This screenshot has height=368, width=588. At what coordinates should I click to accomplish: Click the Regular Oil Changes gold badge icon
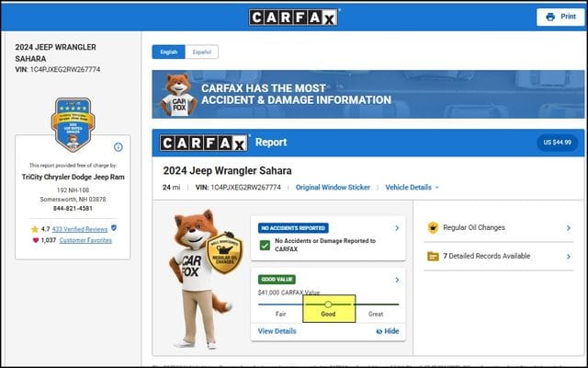point(433,227)
